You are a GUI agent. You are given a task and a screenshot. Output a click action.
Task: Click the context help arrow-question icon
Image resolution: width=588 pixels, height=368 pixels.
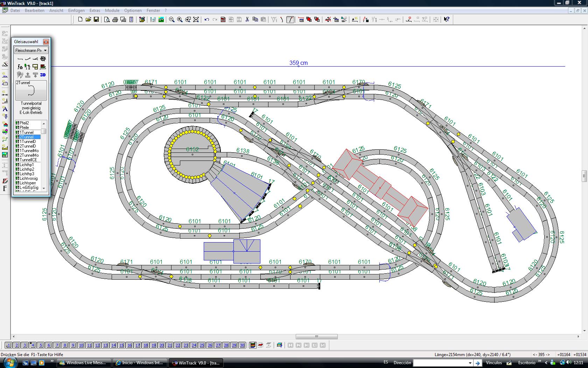pyautogui.click(x=447, y=20)
